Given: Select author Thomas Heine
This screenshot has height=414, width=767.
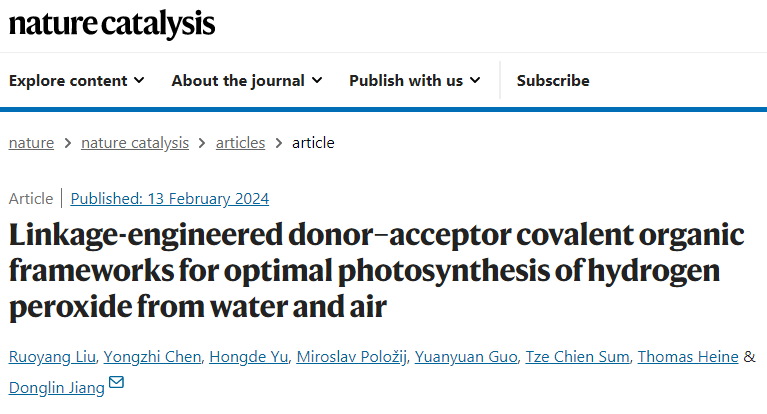Looking at the screenshot, I should coord(688,357).
